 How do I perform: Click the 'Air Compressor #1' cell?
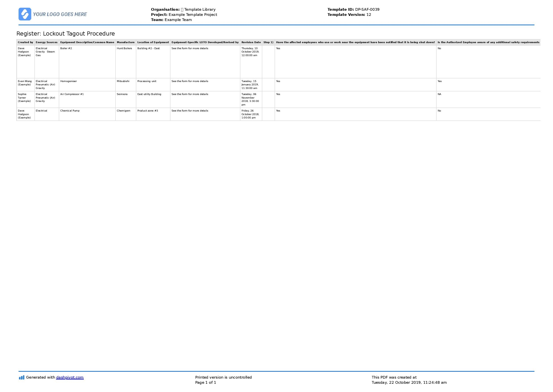point(72,94)
